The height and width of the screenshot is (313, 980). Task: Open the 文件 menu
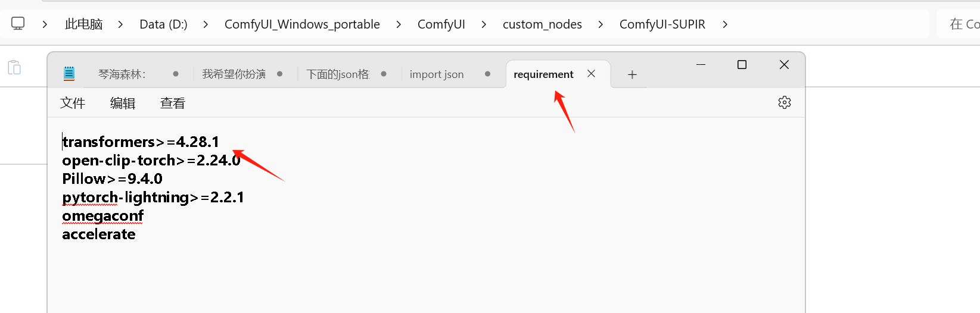coord(73,103)
